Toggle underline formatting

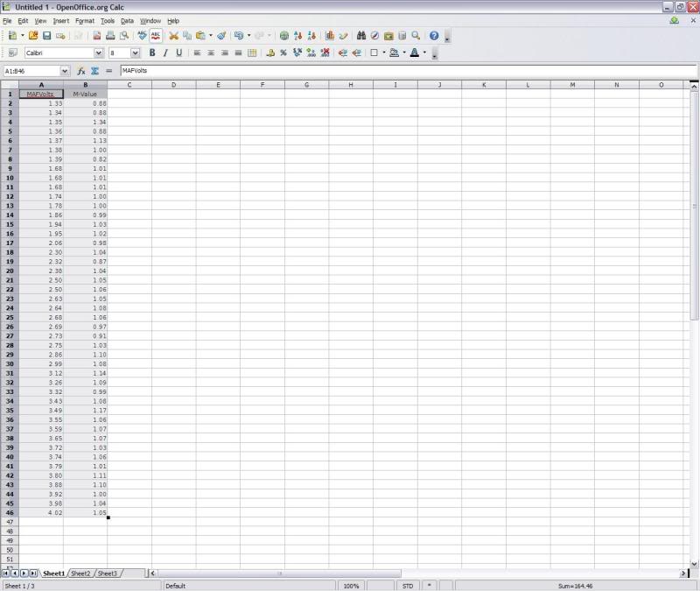coord(178,53)
